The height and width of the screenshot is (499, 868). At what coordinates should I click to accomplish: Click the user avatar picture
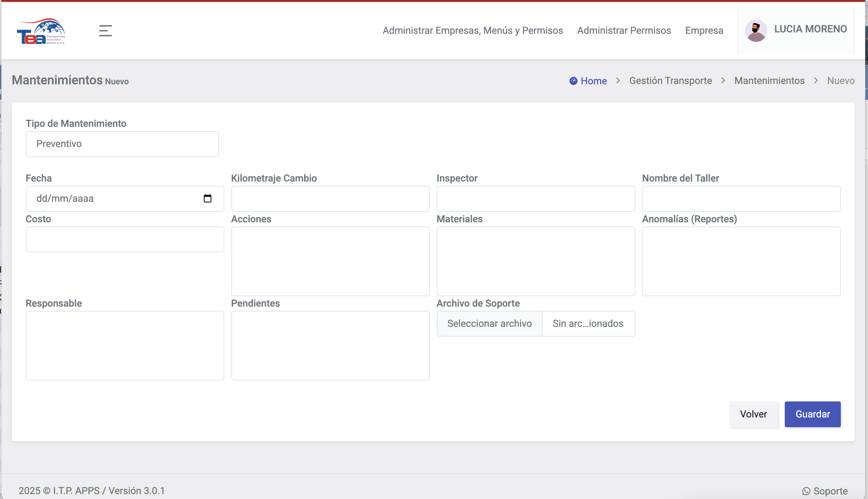pyautogui.click(x=756, y=30)
